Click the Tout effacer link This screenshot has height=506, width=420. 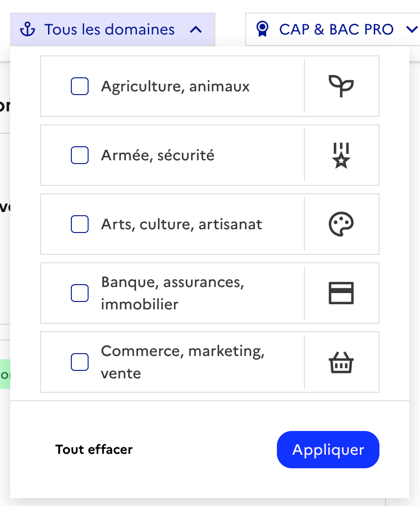[94, 450]
